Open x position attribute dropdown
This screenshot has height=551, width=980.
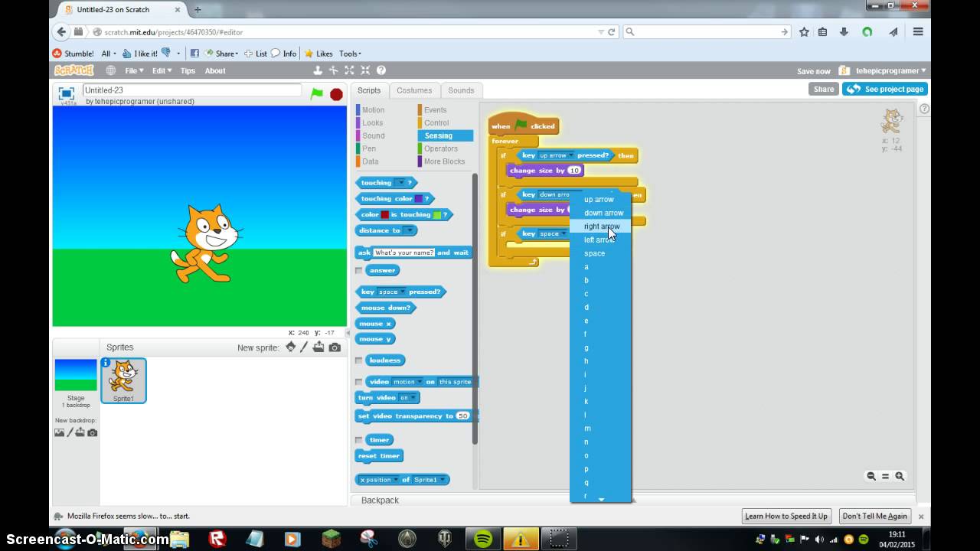(395, 480)
